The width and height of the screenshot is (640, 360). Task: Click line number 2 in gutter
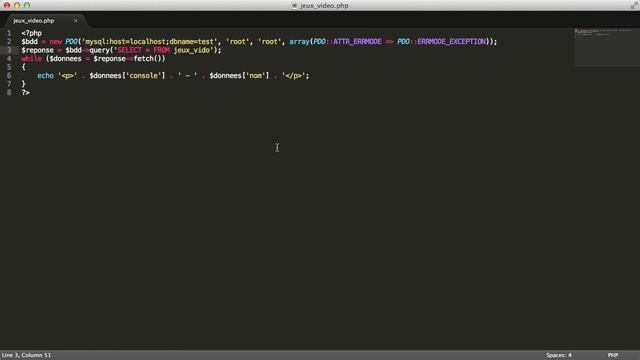[x=9, y=42]
